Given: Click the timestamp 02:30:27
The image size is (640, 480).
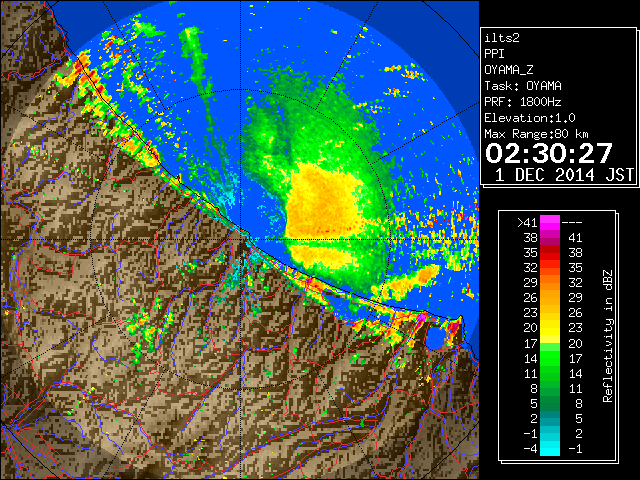Looking at the screenshot, I should [x=549, y=153].
